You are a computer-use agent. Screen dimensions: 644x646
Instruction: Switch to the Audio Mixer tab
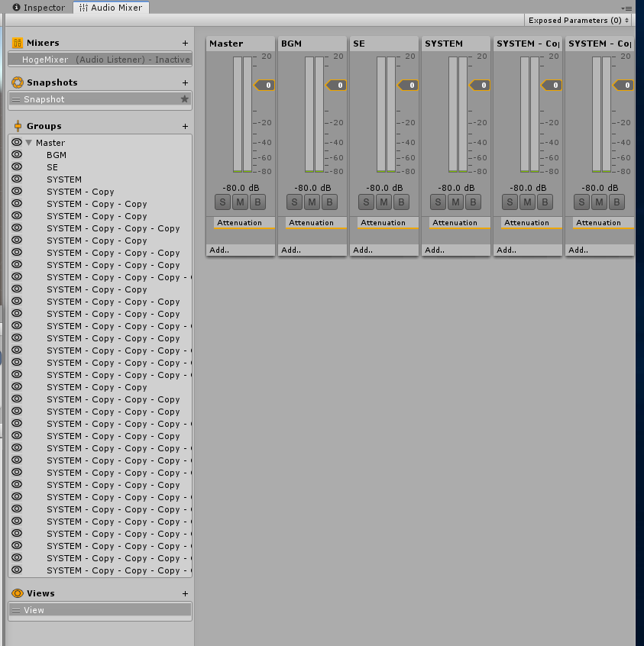point(111,8)
